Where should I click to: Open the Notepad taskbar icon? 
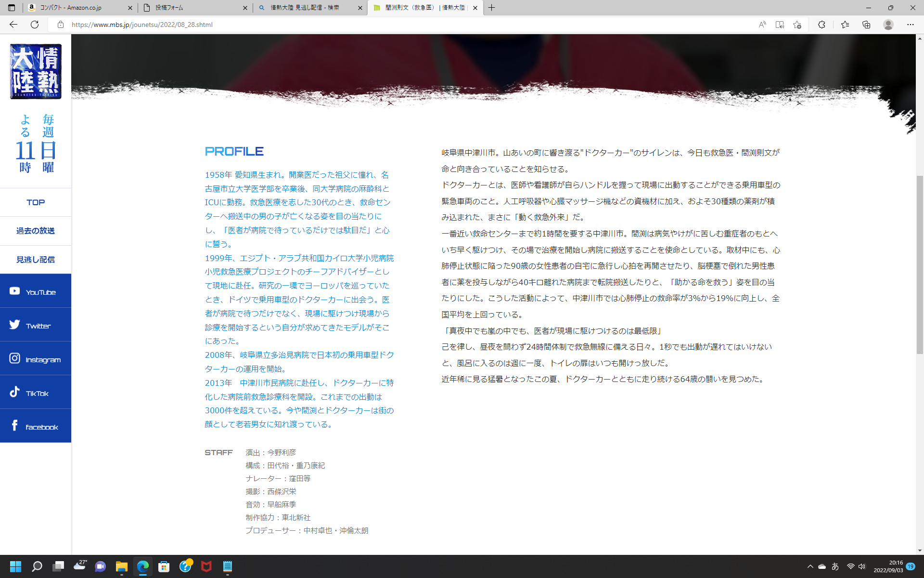pyautogui.click(x=228, y=566)
